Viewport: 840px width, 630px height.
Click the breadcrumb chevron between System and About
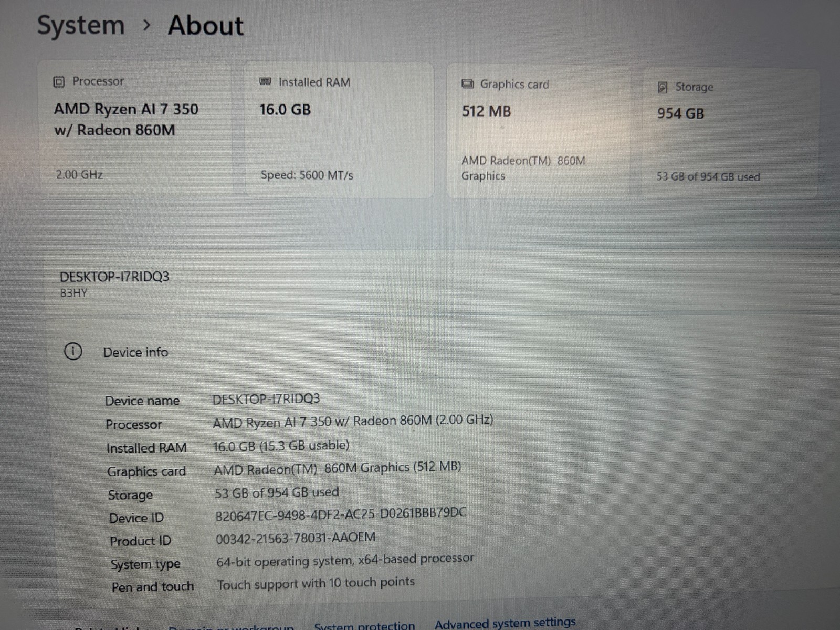click(147, 25)
